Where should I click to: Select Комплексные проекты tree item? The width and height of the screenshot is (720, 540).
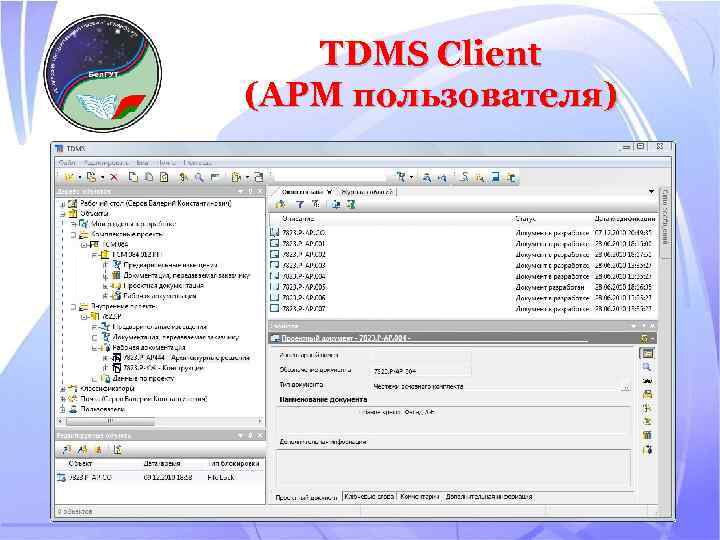tap(127, 234)
